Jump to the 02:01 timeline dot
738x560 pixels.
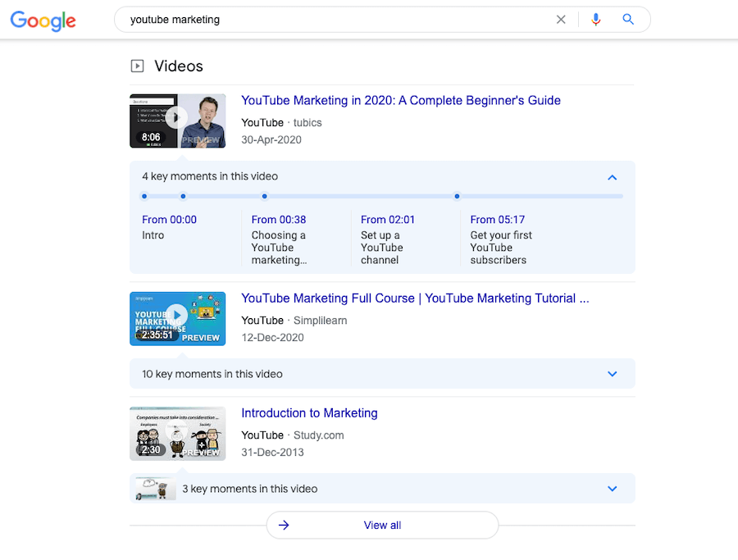click(265, 196)
